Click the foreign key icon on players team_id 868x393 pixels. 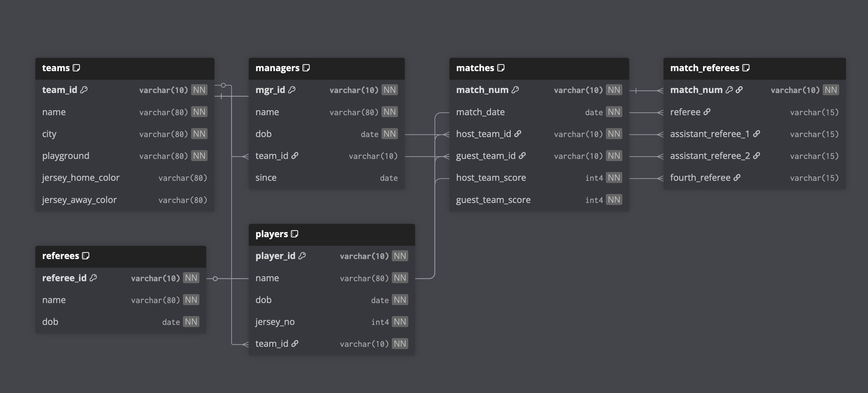[295, 343]
